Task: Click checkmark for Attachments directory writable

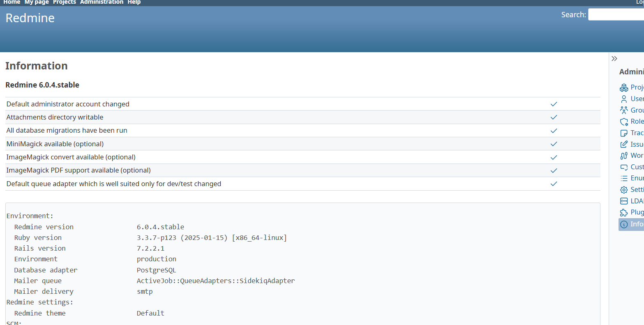Action: coord(554,117)
